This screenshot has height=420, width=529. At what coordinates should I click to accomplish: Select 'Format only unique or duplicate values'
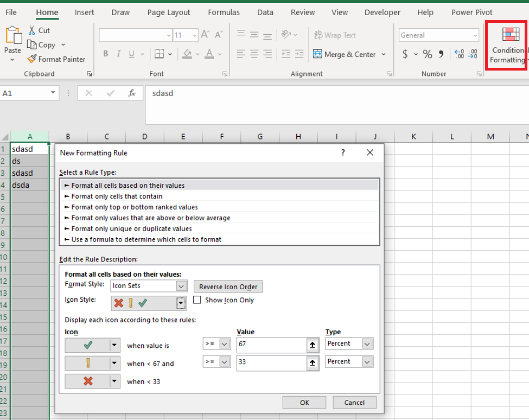pos(219,228)
